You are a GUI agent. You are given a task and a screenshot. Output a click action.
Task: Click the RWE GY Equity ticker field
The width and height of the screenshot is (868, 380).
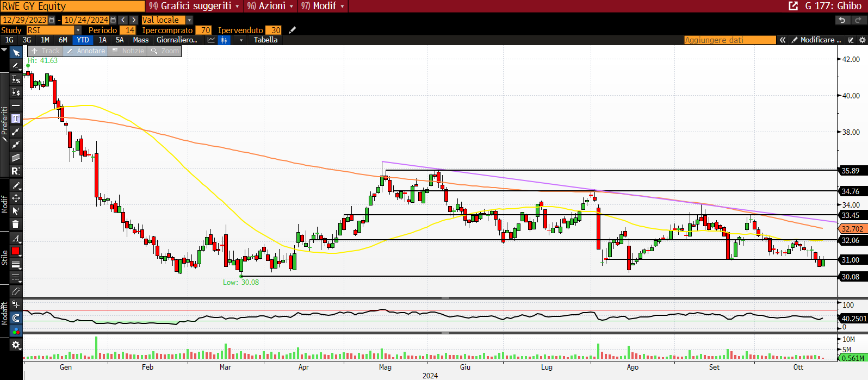(x=73, y=6)
